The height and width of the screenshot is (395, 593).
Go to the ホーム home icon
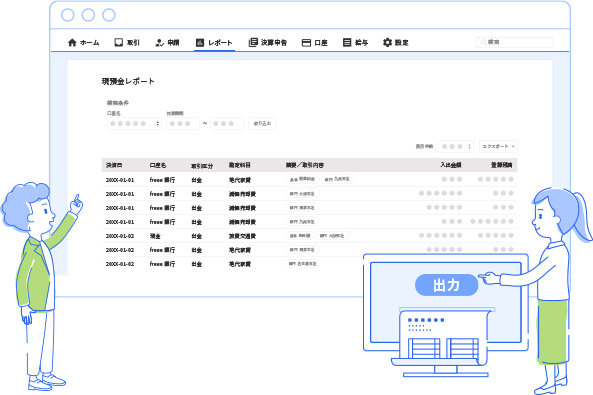click(72, 42)
